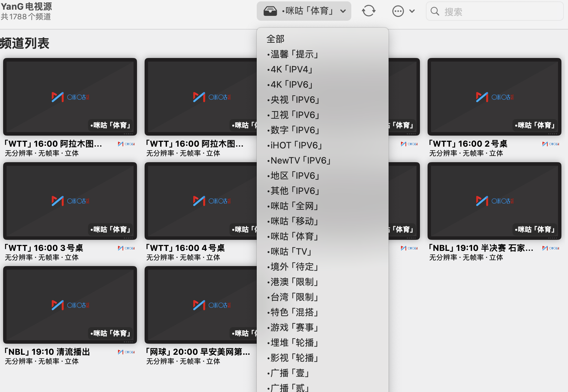Open the more options ellipsis menu
568x392 pixels.
pyautogui.click(x=403, y=11)
